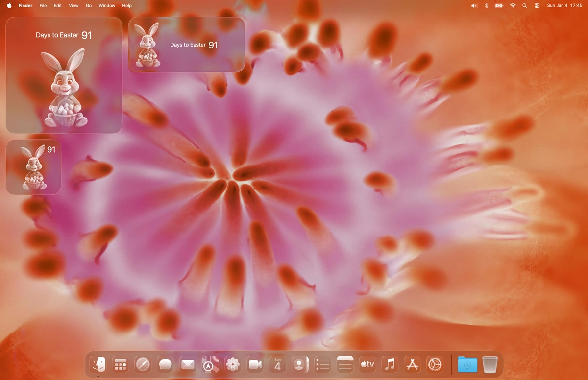Open the Finder View menu
Viewport: 588px width, 380px height.
click(73, 5)
